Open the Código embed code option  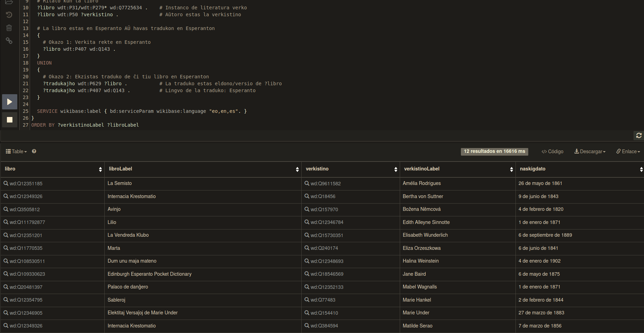(x=552, y=151)
